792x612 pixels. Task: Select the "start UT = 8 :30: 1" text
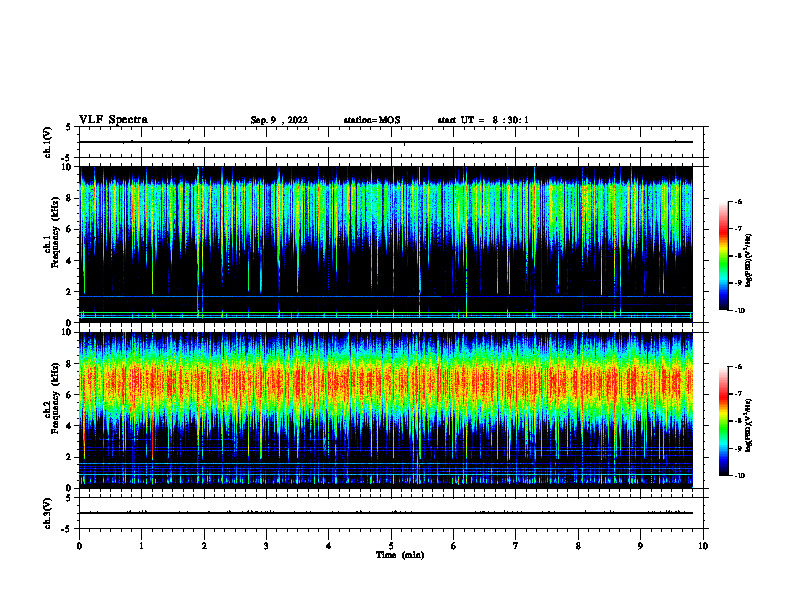[x=483, y=120]
